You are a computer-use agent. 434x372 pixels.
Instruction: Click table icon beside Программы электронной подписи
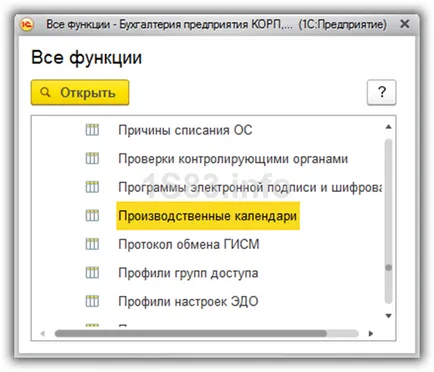[92, 187]
